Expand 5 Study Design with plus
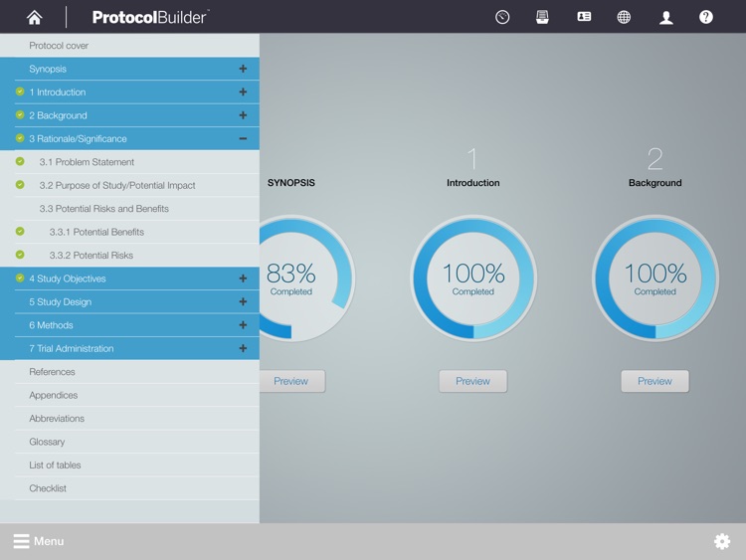This screenshot has width=746, height=560. [243, 301]
